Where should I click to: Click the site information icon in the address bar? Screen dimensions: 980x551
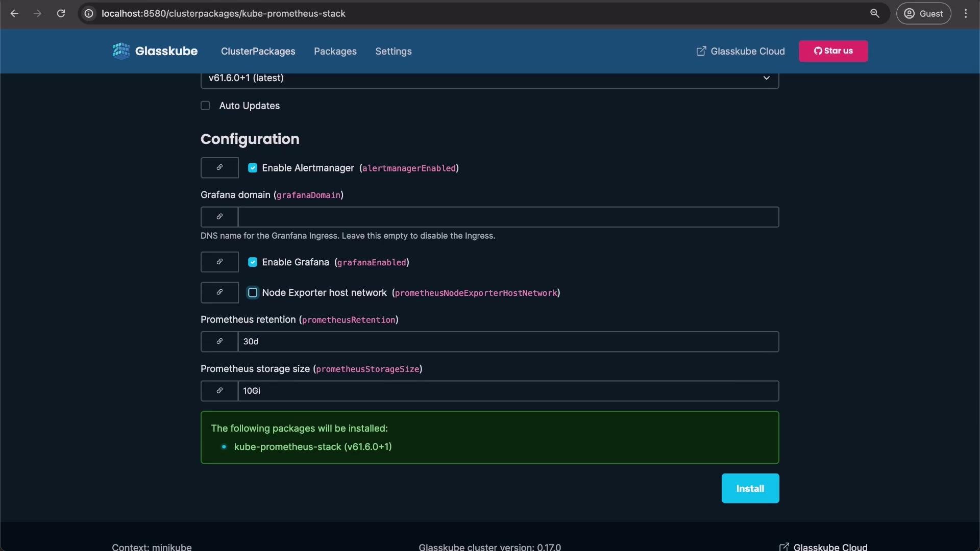(89, 14)
